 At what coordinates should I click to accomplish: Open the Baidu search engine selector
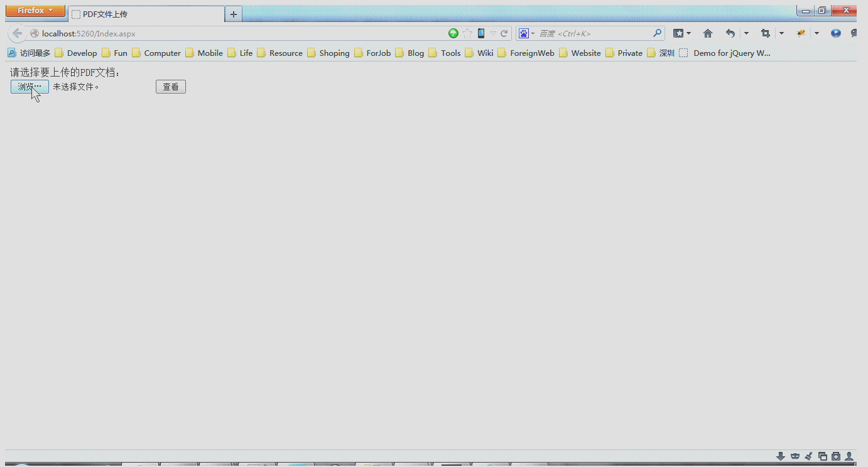tap(526, 33)
